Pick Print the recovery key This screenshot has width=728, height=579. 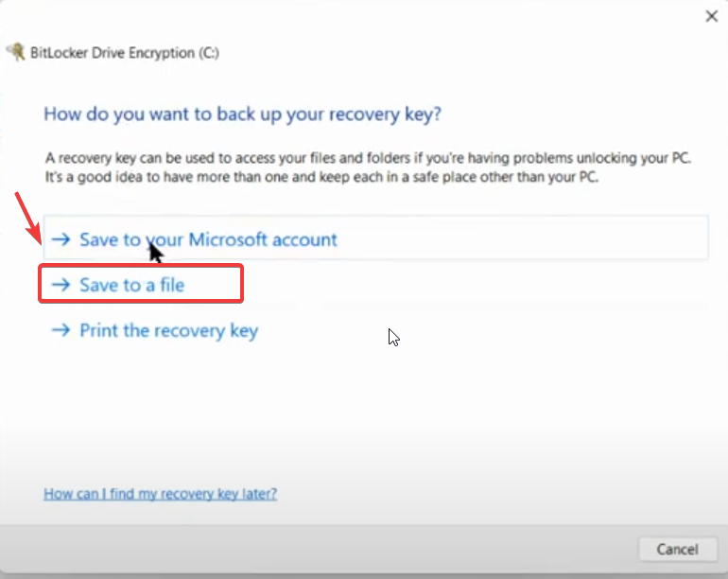pyautogui.click(x=168, y=330)
